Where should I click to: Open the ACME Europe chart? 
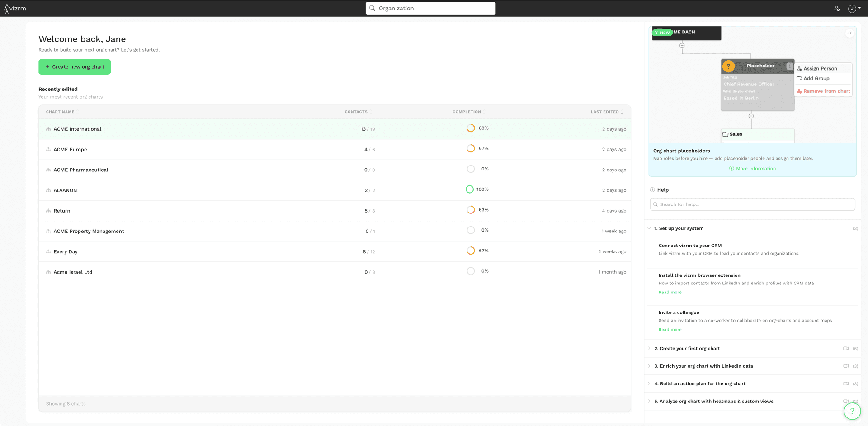tap(70, 149)
